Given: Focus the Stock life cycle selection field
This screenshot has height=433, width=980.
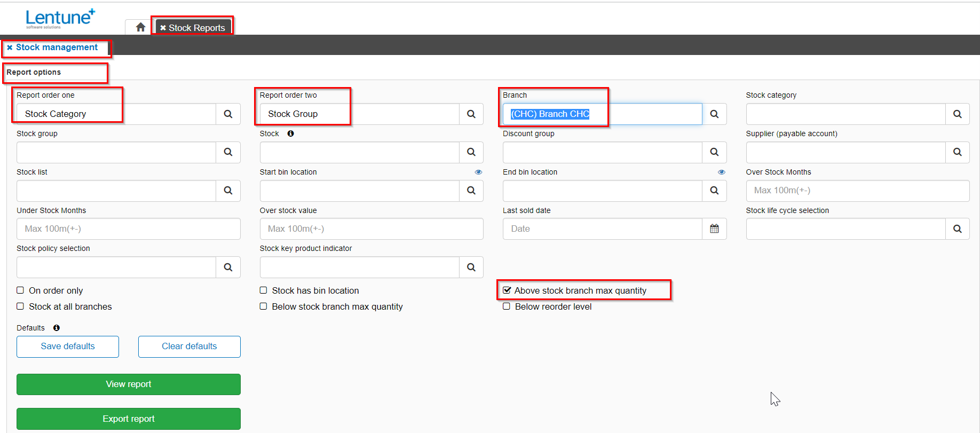Looking at the screenshot, I should point(846,229).
